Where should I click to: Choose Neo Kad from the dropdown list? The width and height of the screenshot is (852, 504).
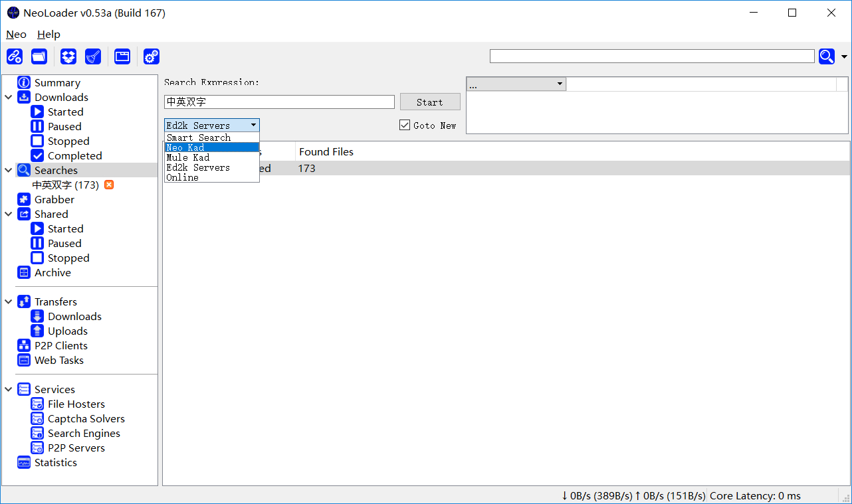212,147
